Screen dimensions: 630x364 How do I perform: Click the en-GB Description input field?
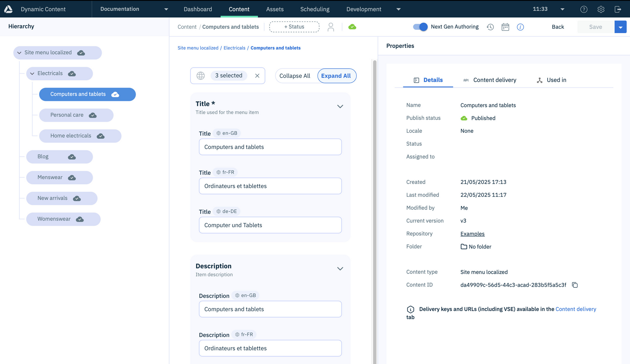tap(270, 309)
